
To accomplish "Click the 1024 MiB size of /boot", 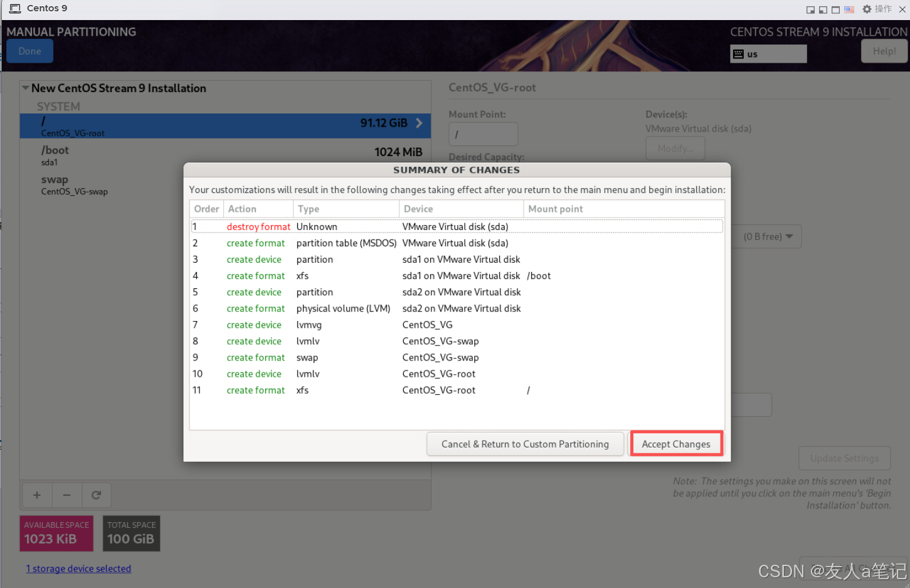I will [x=398, y=152].
